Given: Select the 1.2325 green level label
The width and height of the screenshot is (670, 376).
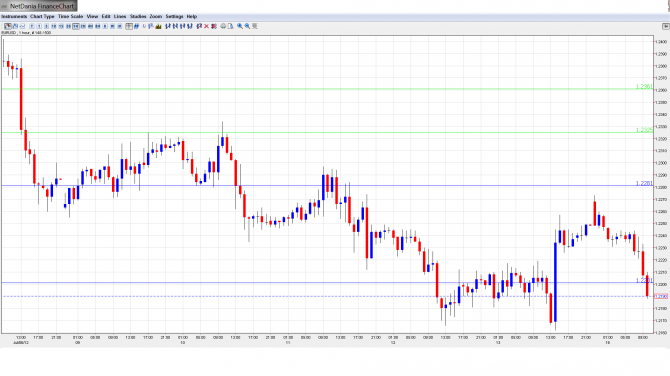Looking at the screenshot, I should [644, 130].
